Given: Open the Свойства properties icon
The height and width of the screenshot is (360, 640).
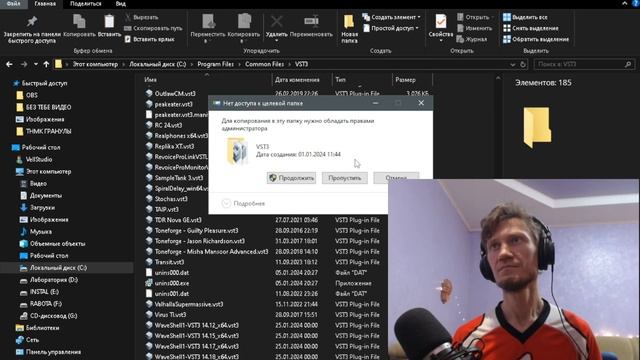Looking at the screenshot, I should pyautogui.click(x=441, y=27).
